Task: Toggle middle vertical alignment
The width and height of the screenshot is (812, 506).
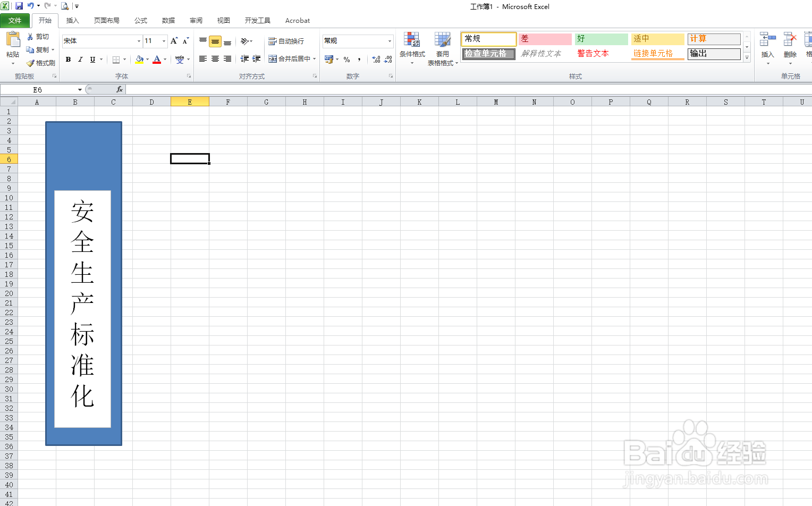Action: [215, 41]
